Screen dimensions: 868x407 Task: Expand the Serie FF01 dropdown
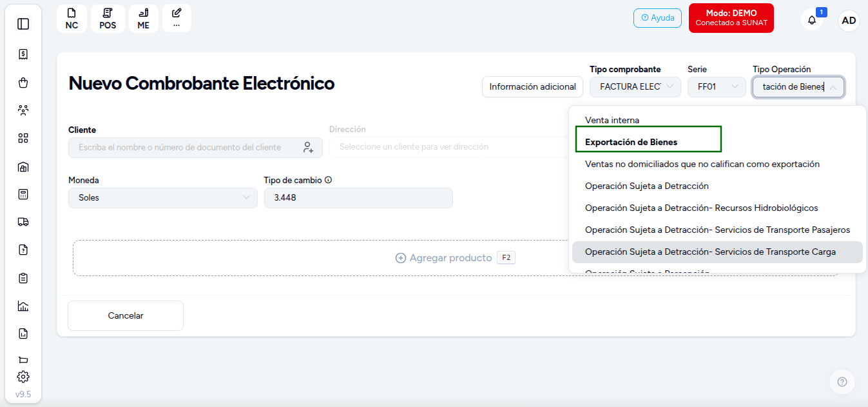tap(717, 86)
